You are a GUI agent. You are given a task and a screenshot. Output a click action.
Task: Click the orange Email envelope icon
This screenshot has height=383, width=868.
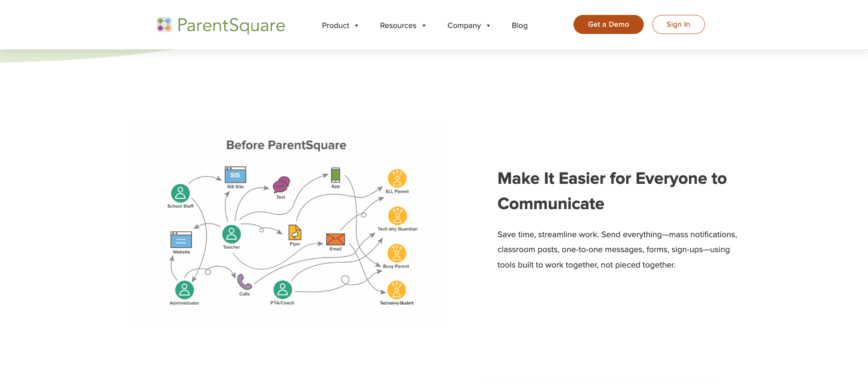pyautogui.click(x=336, y=239)
